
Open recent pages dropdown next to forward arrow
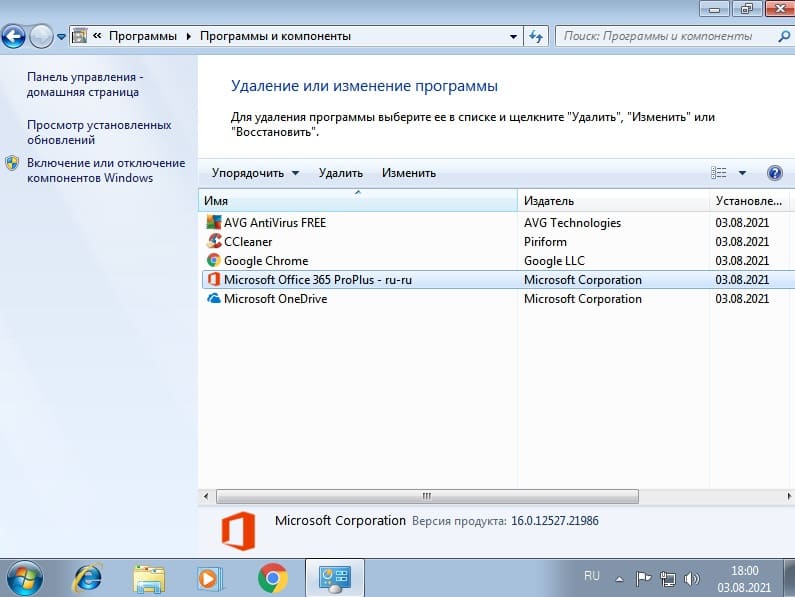(x=61, y=37)
